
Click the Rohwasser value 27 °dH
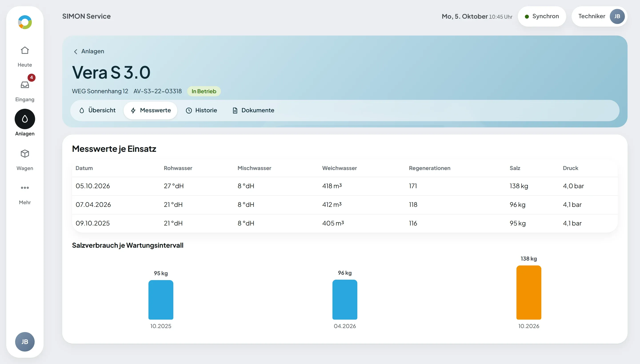coord(174,186)
